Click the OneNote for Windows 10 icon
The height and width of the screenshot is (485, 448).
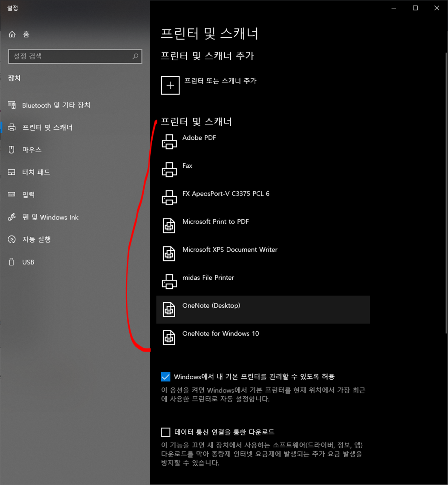tap(169, 338)
